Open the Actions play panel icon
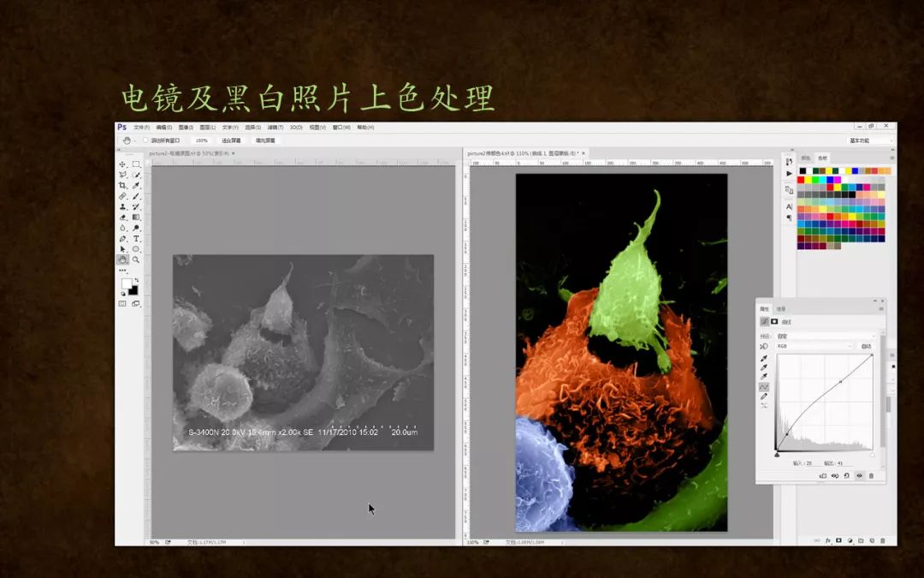924x578 pixels. coord(789,174)
